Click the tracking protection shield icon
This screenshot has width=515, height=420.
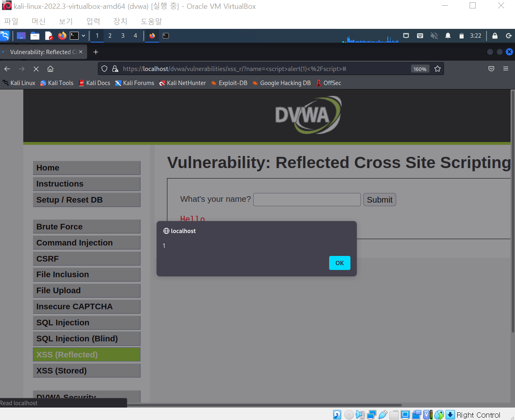click(x=104, y=69)
